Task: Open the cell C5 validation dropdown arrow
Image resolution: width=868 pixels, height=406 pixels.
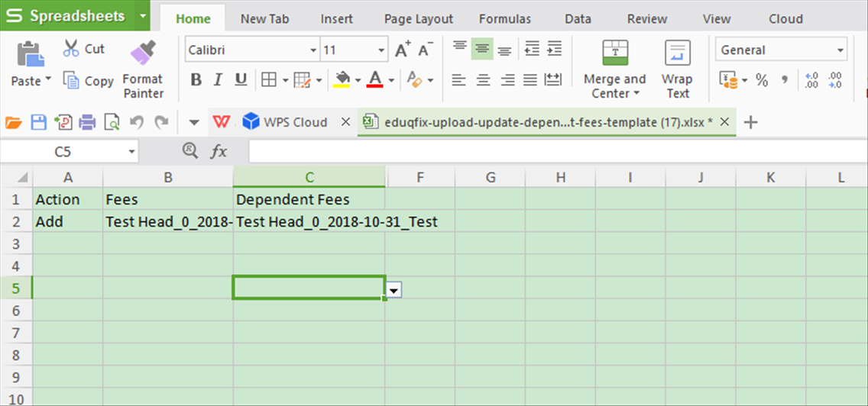Action: pos(394,290)
